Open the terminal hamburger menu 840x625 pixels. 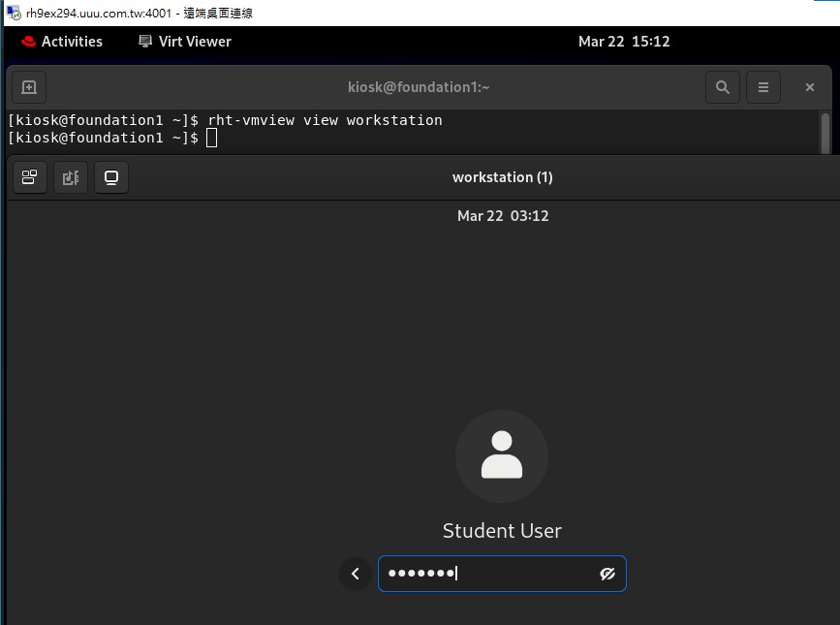tap(763, 87)
